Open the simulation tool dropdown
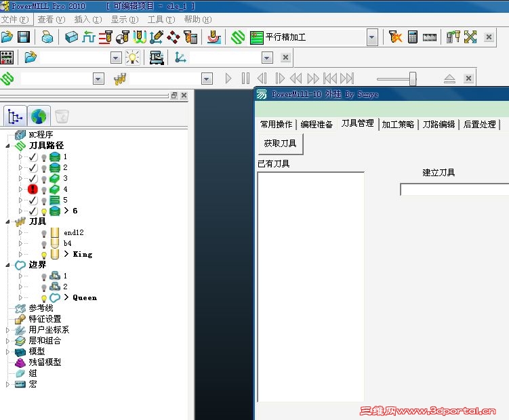The width and height of the screenshot is (509, 420). (x=207, y=79)
